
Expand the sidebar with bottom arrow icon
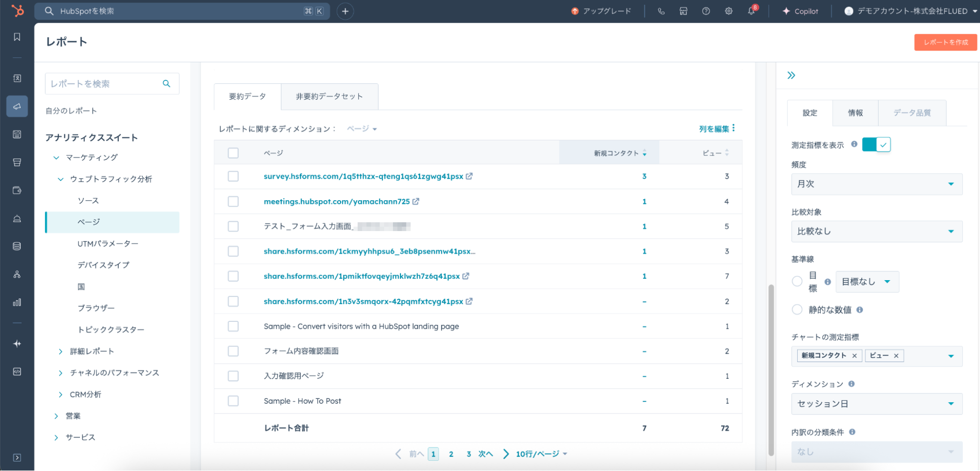point(17,458)
